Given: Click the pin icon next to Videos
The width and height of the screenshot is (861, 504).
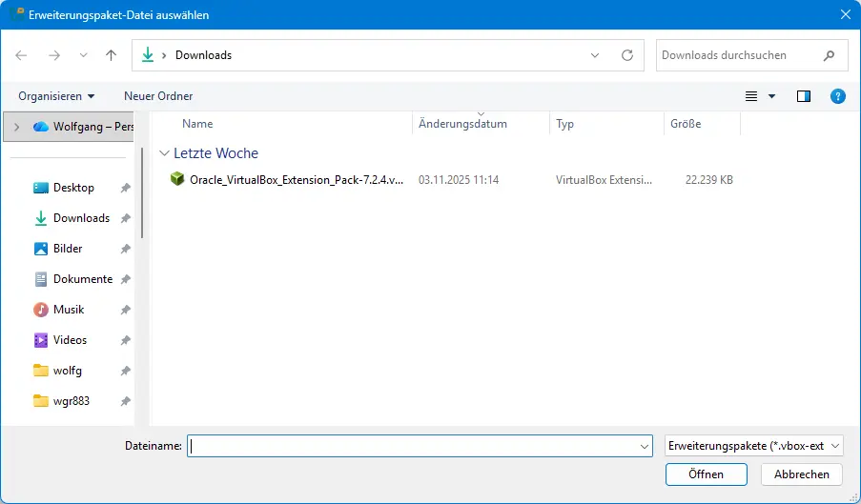Looking at the screenshot, I should [125, 340].
